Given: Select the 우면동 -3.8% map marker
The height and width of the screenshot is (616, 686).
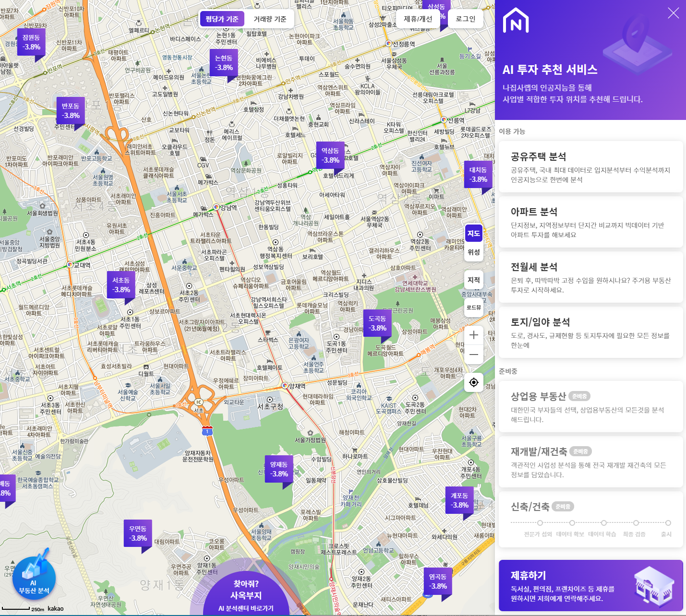Looking at the screenshot, I should point(138,533).
